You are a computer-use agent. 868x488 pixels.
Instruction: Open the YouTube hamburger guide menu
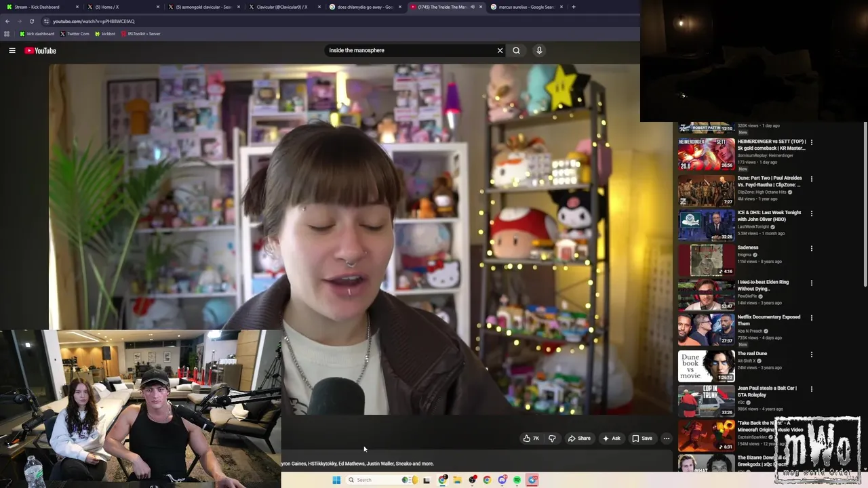point(12,50)
